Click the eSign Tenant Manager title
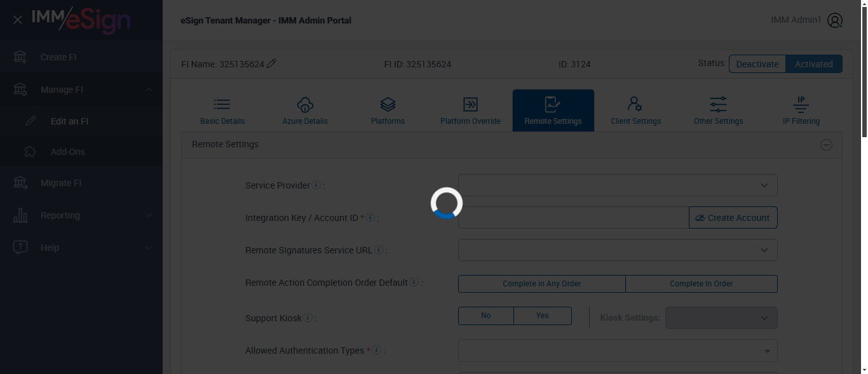 coord(266,20)
